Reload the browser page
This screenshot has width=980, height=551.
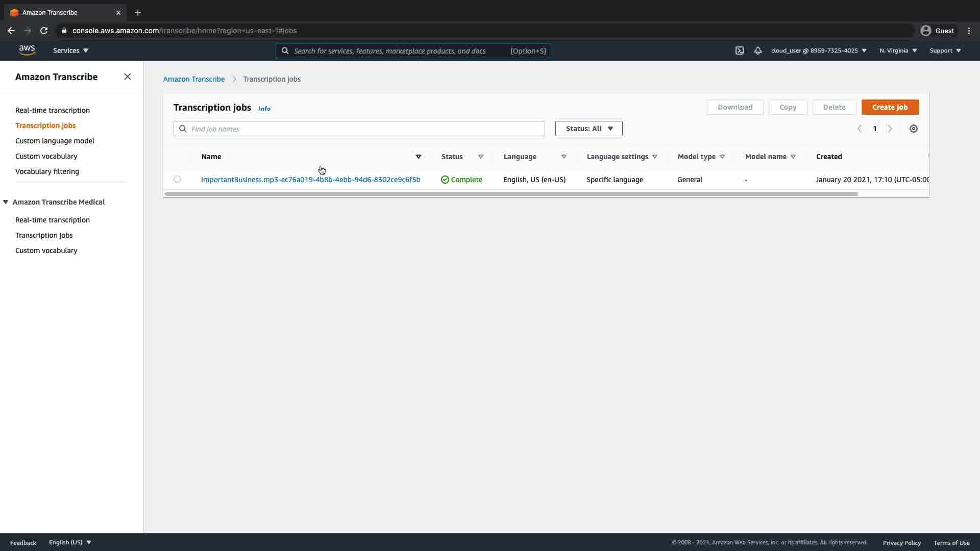tap(44, 31)
